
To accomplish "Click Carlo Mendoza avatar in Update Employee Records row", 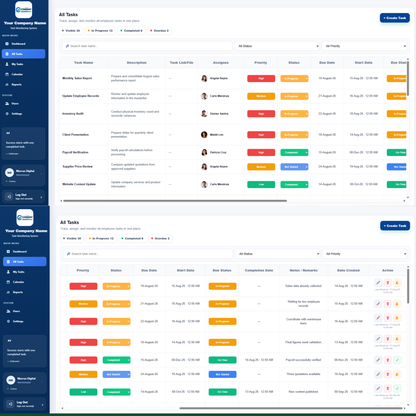I will [204, 96].
